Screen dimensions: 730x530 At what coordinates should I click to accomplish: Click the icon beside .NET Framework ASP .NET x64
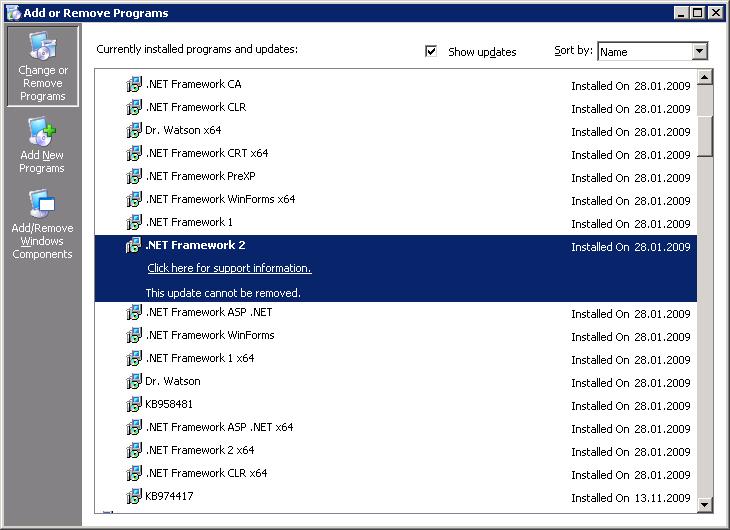pyautogui.click(x=134, y=427)
